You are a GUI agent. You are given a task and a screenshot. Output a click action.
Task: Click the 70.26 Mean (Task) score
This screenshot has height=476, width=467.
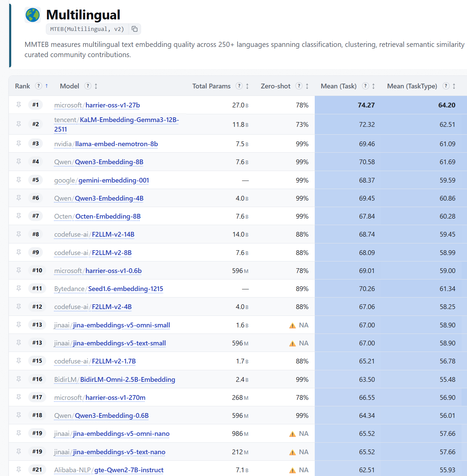pyautogui.click(x=367, y=289)
